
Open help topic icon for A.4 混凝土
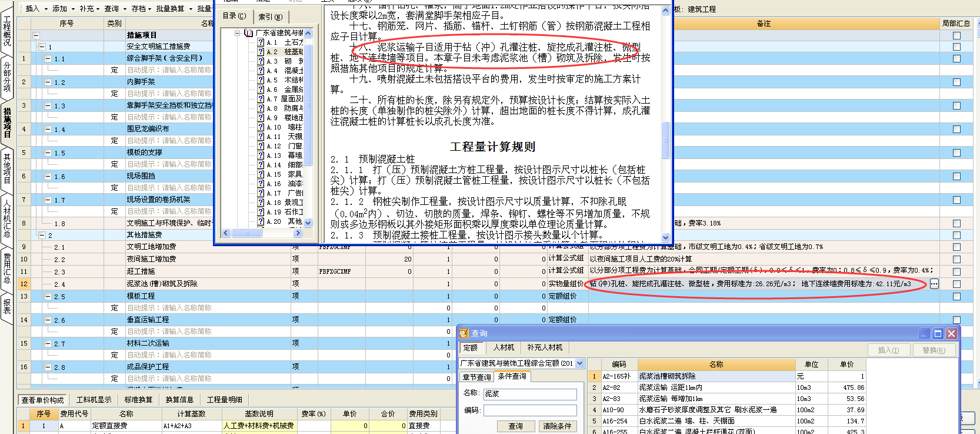[261, 71]
